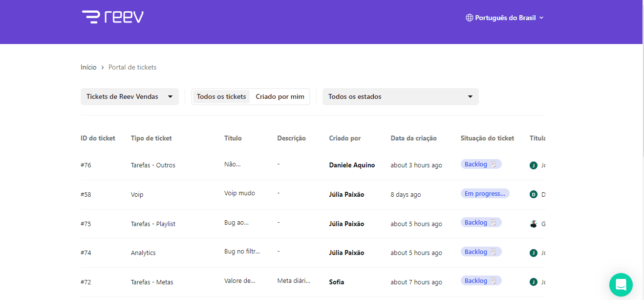Screen dimensions: 644x300
Task: Click the Backlog status badge of ticket #72
Action: coord(481,281)
